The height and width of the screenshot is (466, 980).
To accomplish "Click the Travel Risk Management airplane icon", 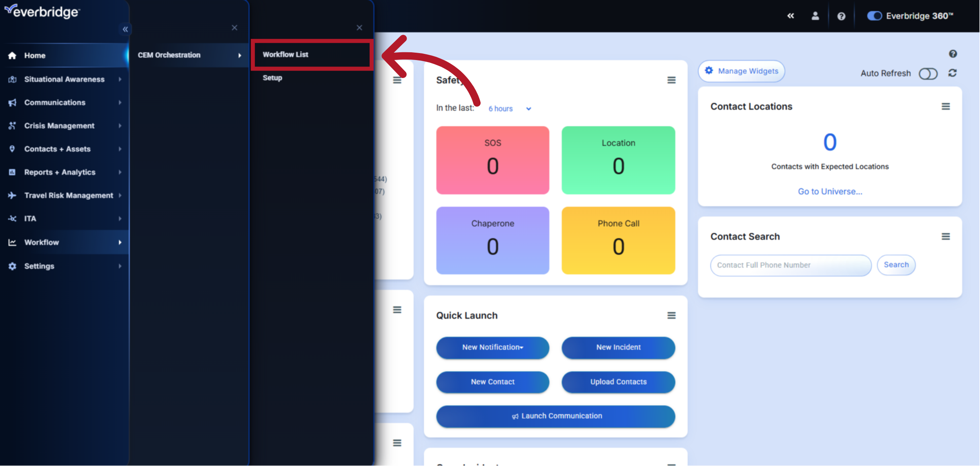I will [12, 195].
